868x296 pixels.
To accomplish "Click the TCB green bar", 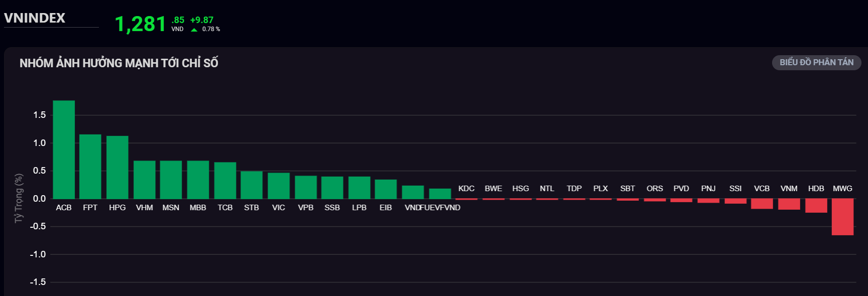I will point(225,180).
